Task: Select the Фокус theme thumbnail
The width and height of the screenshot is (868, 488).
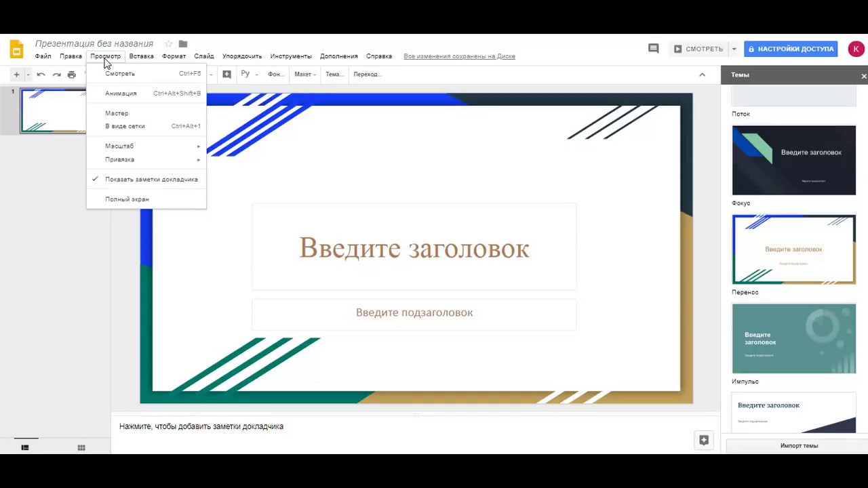Action: 794,160
